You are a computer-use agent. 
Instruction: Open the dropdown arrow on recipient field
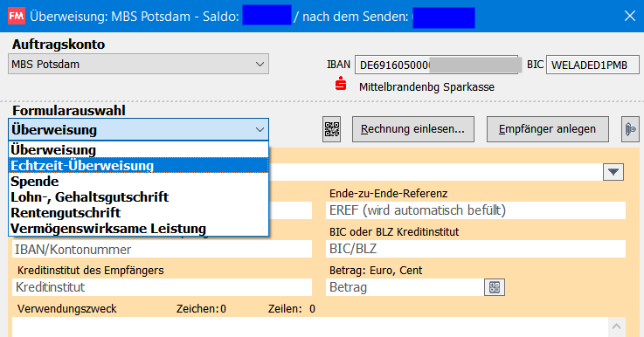[613, 172]
